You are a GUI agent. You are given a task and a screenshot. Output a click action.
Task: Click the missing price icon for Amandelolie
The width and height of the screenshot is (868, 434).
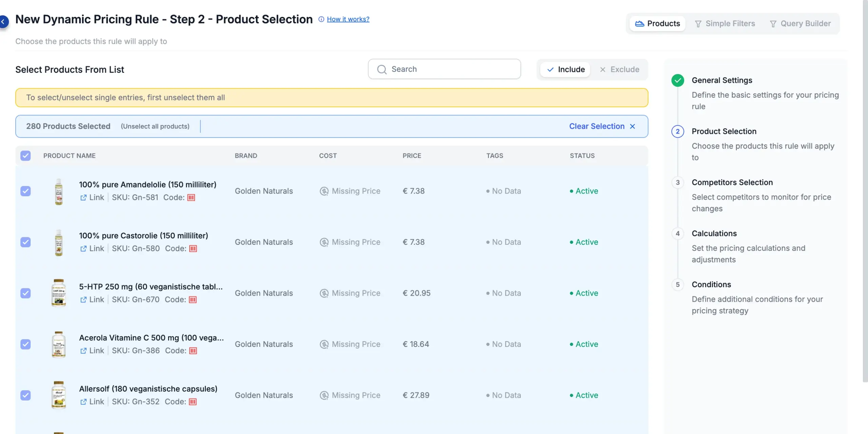click(x=324, y=191)
